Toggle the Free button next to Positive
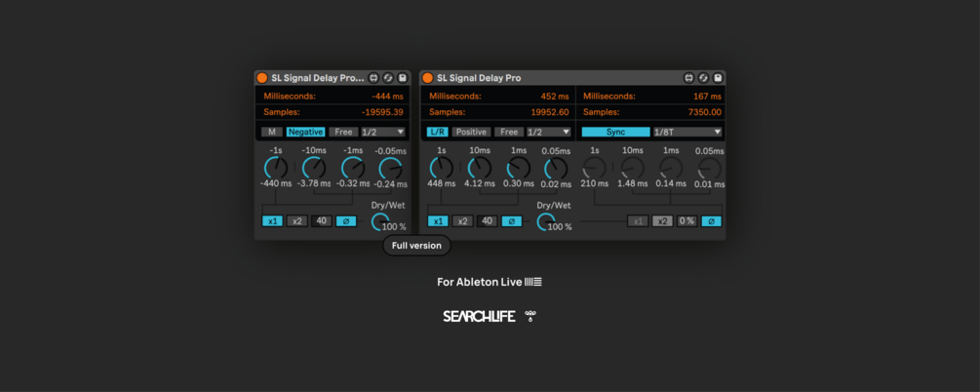 [509, 132]
